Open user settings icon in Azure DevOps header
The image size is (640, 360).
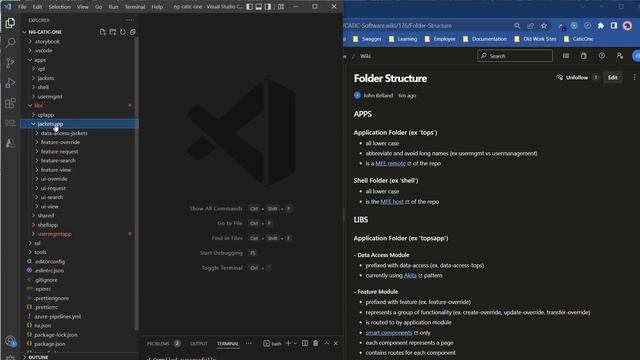click(620, 56)
